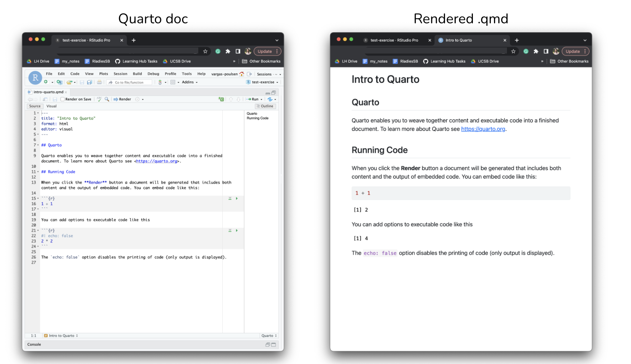631x364 pixels.
Task: Open the Addins dropdown
Action: [x=189, y=82]
